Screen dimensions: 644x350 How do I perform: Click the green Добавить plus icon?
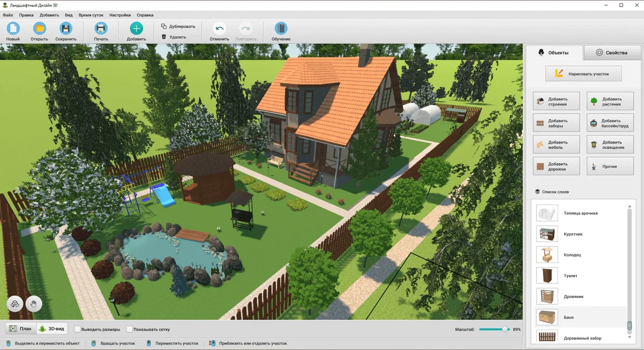(x=136, y=29)
